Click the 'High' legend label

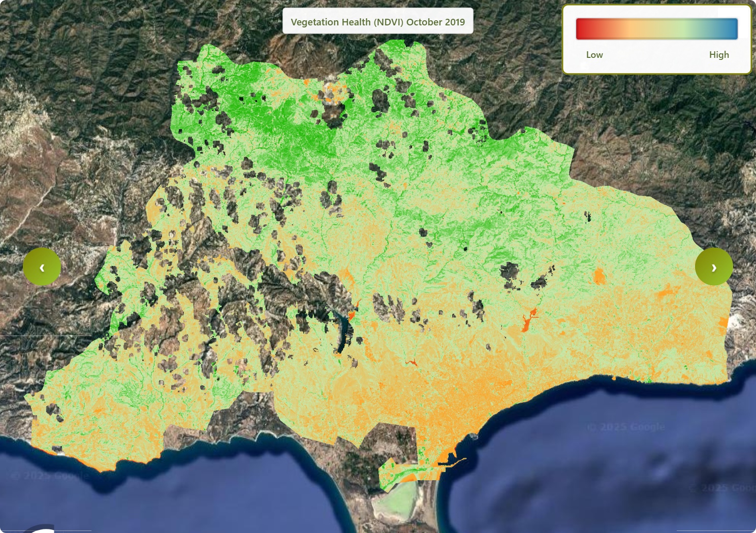tap(718, 55)
